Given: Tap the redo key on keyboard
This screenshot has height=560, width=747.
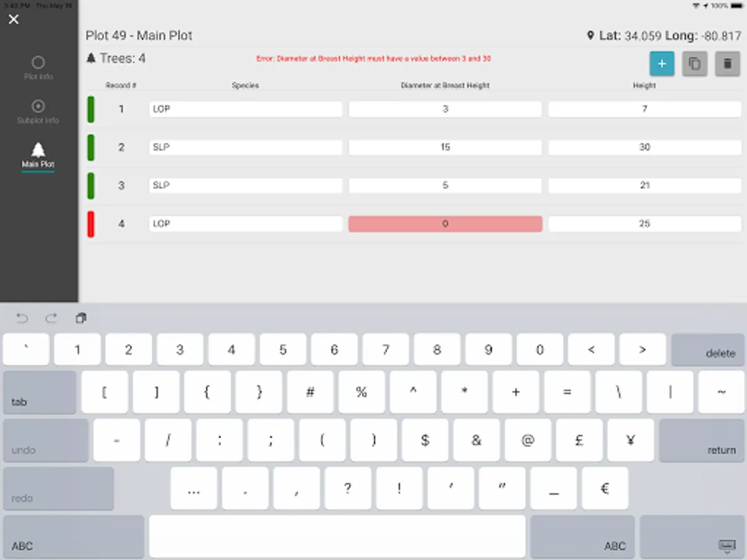Looking at the screenshot, I should [59, 489].
